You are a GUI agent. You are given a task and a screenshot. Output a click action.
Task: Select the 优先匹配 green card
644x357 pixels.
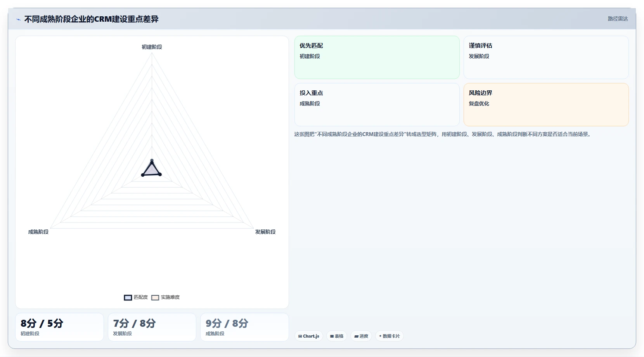[377, 57]
